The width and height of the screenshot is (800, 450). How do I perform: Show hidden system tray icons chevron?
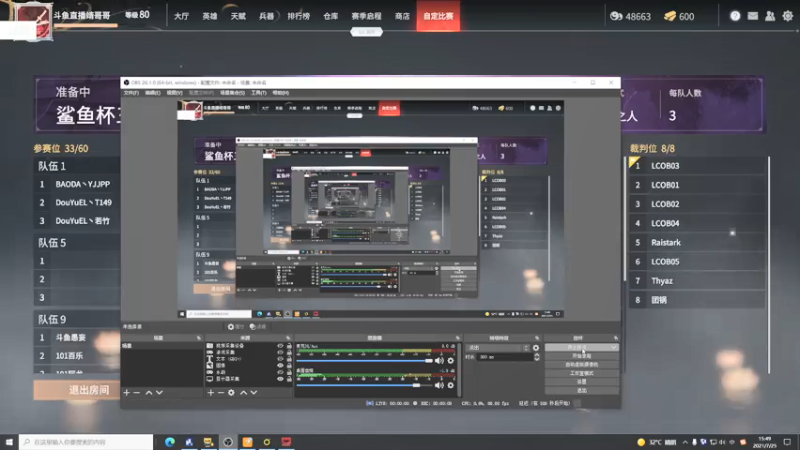point(685,442)
